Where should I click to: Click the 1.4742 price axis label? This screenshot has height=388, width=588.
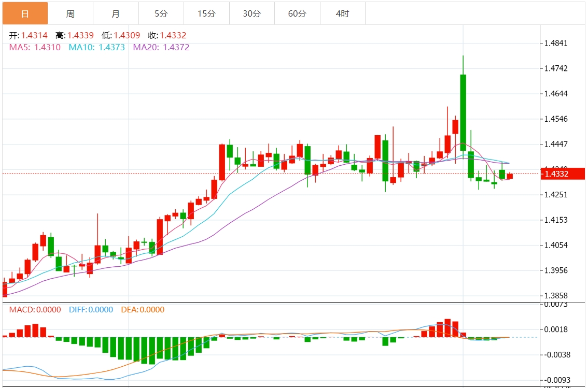click(x=556, y=68)
